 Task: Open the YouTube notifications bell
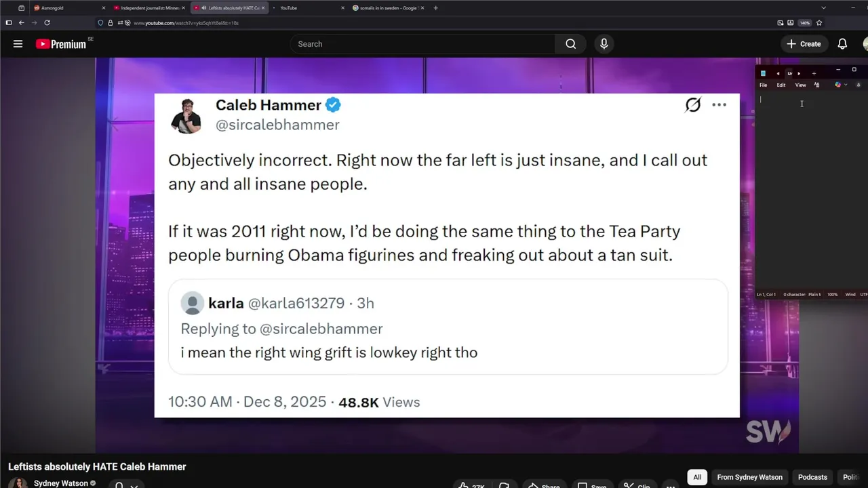(x=842, y=44)
